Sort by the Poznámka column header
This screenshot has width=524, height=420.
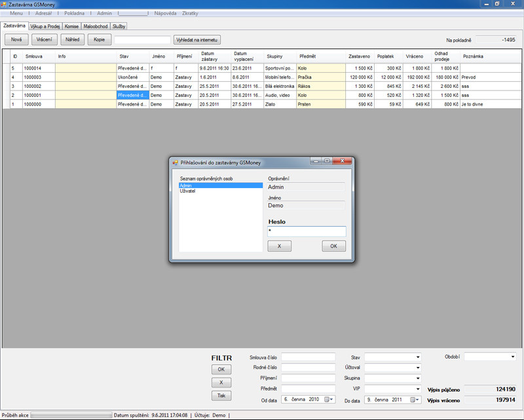tap(490, 56)
